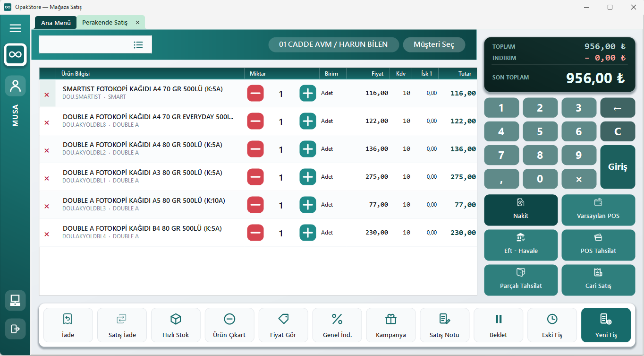Apply Genel İnd. general discount

pyautogui.click(x=337, y=325)
